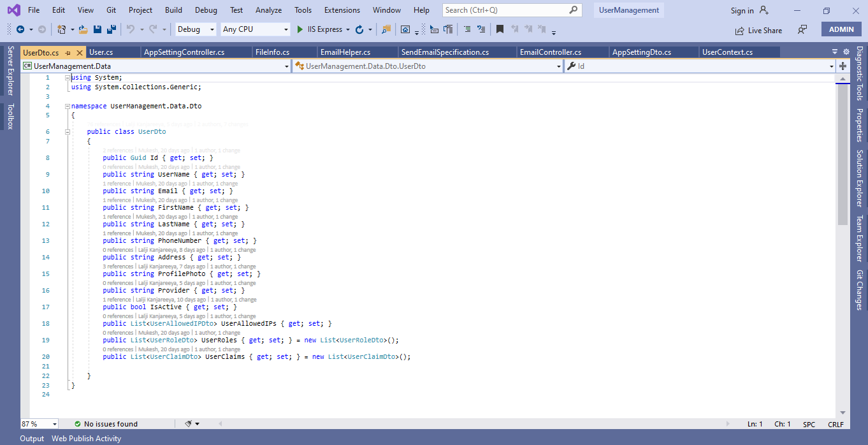Open the Server Explorer side panel

pyautogui.click(x=10, y=71)
